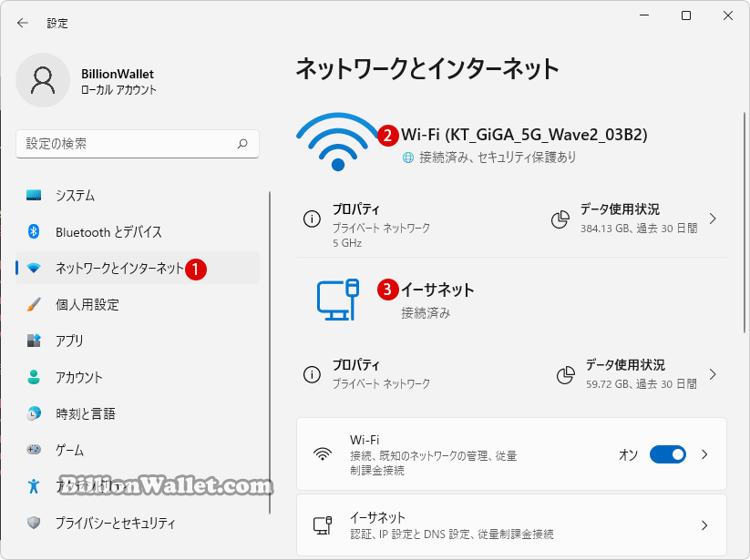750x560 pixels.
Task: Click pie chart icon for 384.13 GB usage
Action: (560, 219)
